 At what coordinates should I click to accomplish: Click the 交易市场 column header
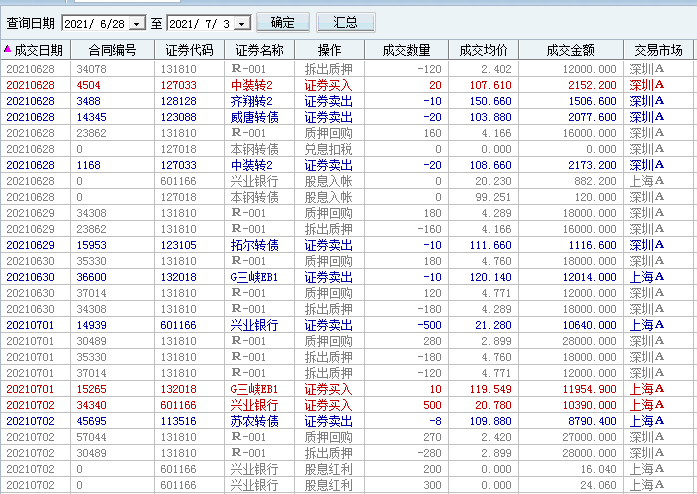(x=659, y=50)
